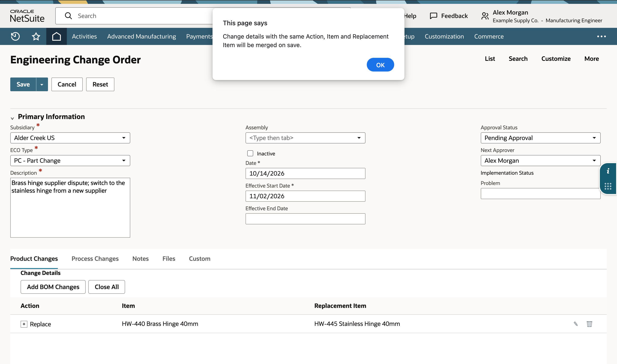Open the user role icon next to Alex Morgan

pyautogui.click(x=485, y=16)
